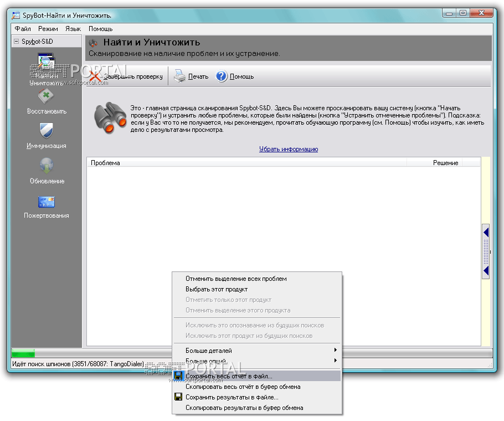The height and width of the screenshot is (421, 504).
Task: Click the small icon beside Найти и Уничтожить heading
Action: [x=94, y=43]
